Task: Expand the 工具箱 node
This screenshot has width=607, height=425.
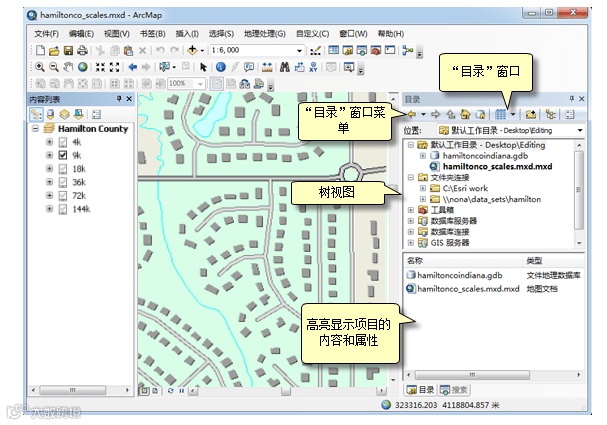Action: (411, 210)
